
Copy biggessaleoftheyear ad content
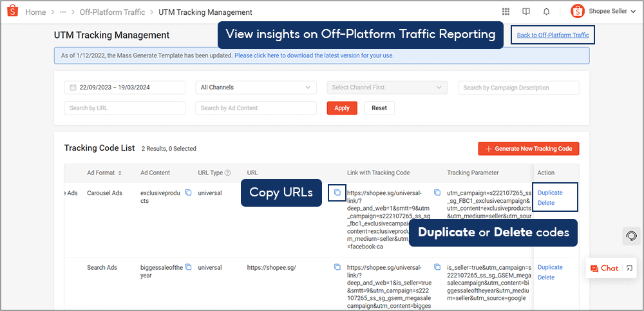[188, 267]
